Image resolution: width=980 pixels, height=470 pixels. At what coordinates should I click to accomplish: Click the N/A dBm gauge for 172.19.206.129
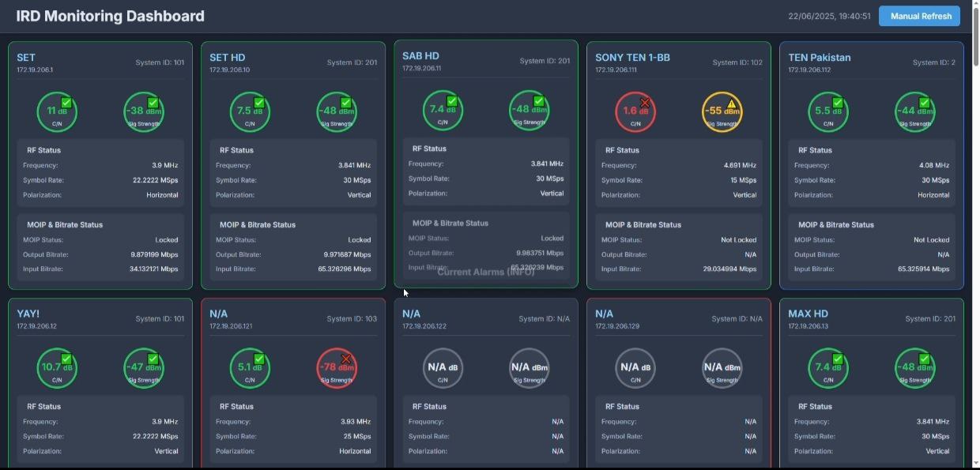[x=722, y=367]
